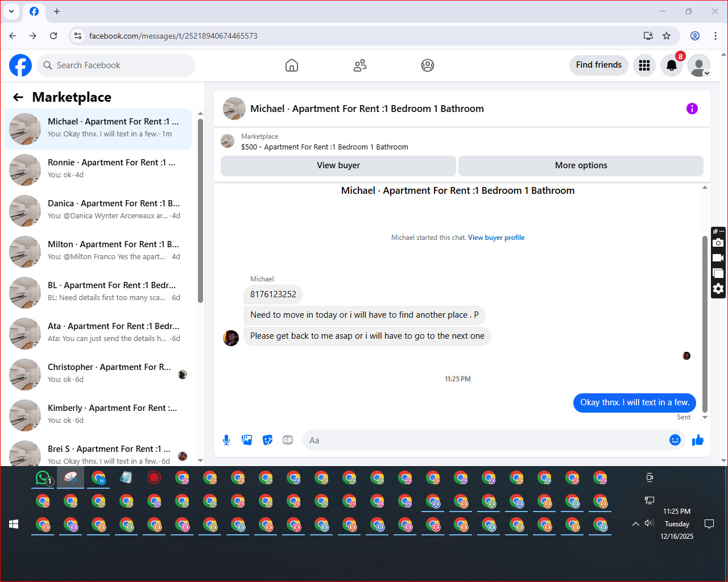Screen dimensions: 728x582
Task: Click the More options button
Action: [x=581, y=165]
